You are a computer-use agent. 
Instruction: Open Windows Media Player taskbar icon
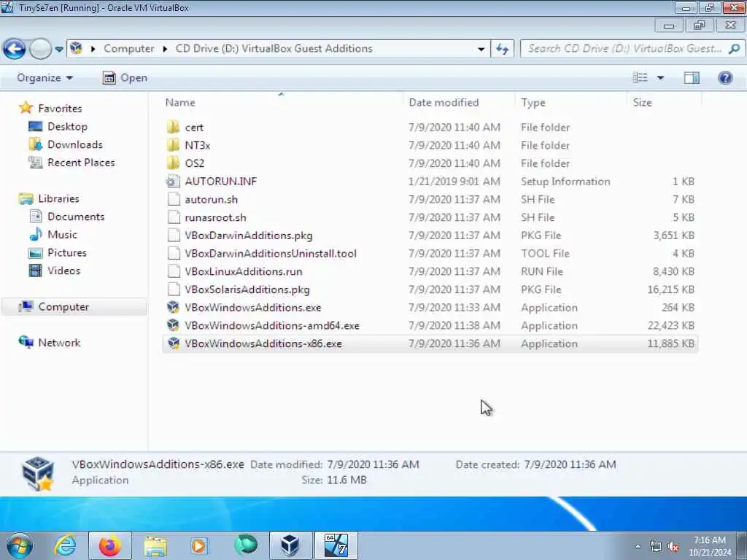pyautogui.click(x=199, y=546)
